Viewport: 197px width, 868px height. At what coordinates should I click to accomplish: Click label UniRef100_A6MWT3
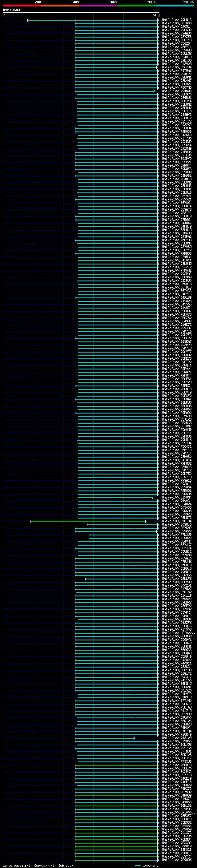[177, 518]
